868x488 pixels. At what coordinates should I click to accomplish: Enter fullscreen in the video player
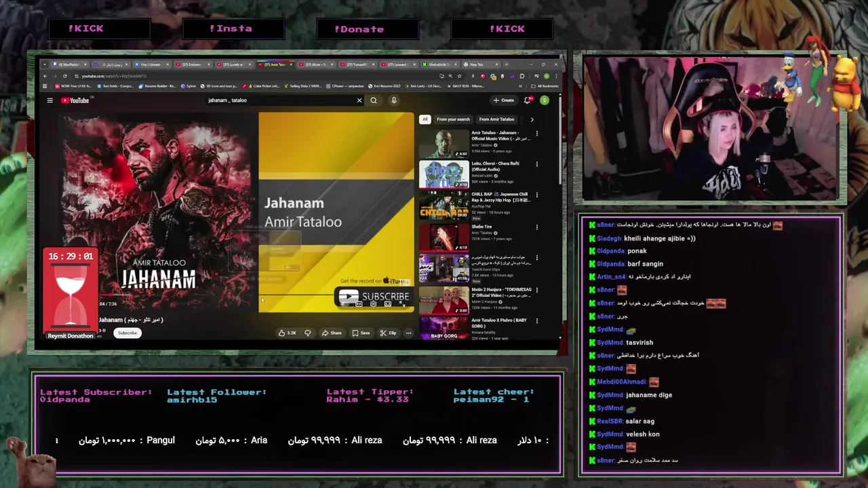point(402,304)
